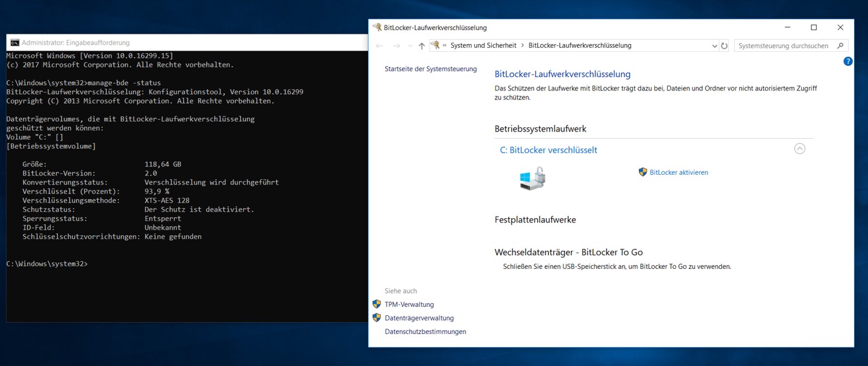This screenshot has height=366, width=868.
Task: Open the Datenschutzbestimmungen link
Action: pyautogui.click(x=426, y=332)
